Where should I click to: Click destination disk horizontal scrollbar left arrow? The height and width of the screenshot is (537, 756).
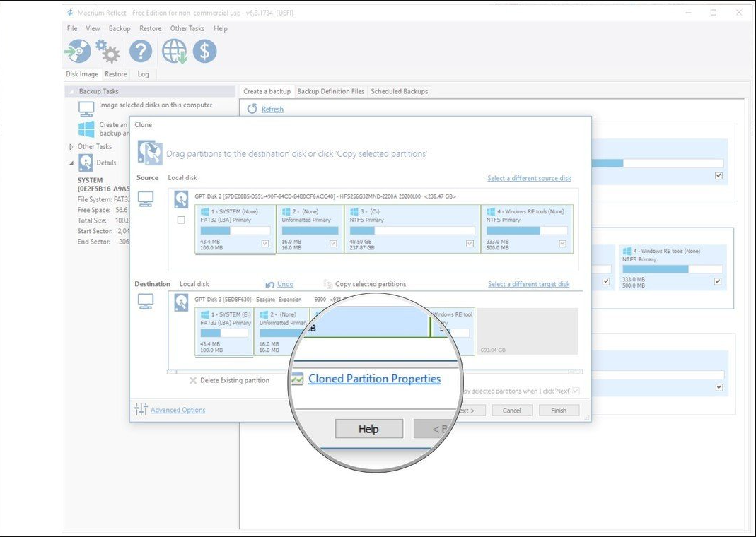coord(172,372)
